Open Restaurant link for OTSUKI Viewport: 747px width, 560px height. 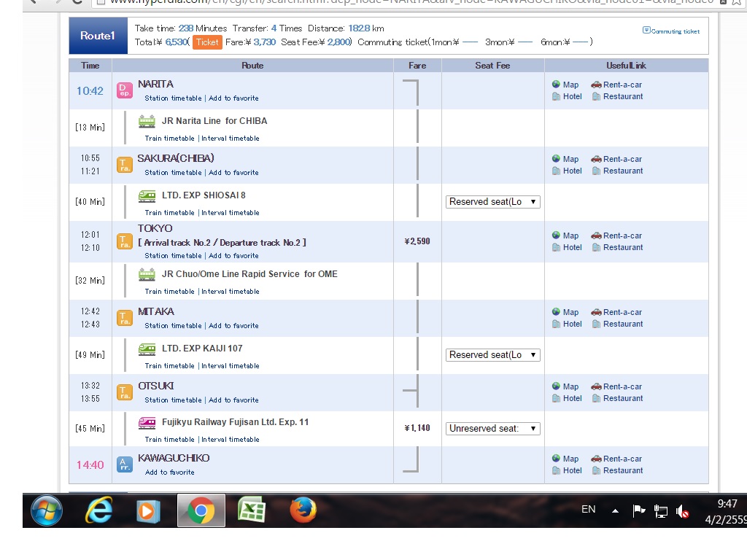click(x=617, y=399)
